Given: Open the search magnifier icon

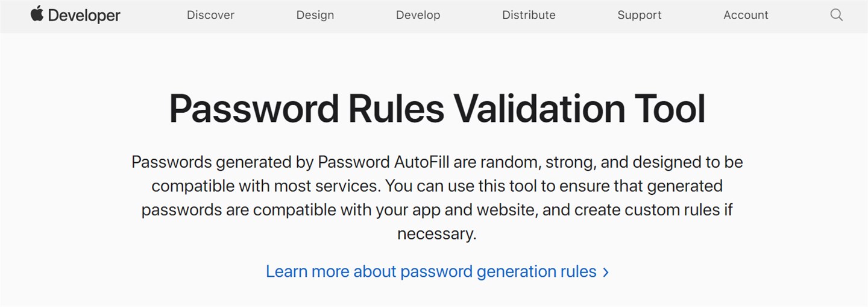Looking at the screenshot, I should point(836,15).
